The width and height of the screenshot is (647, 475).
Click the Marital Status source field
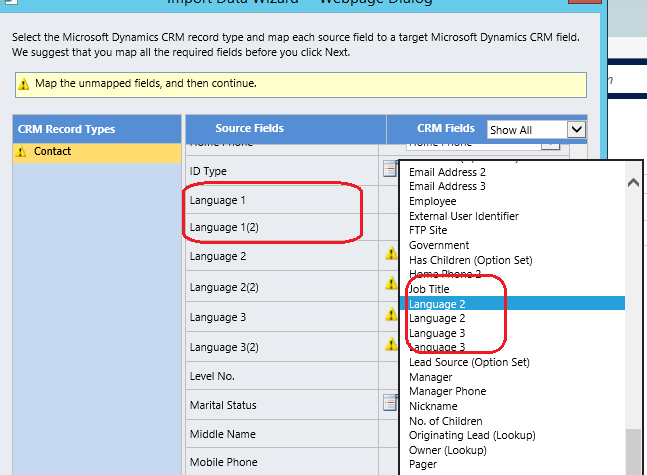(x=223, y=405)
